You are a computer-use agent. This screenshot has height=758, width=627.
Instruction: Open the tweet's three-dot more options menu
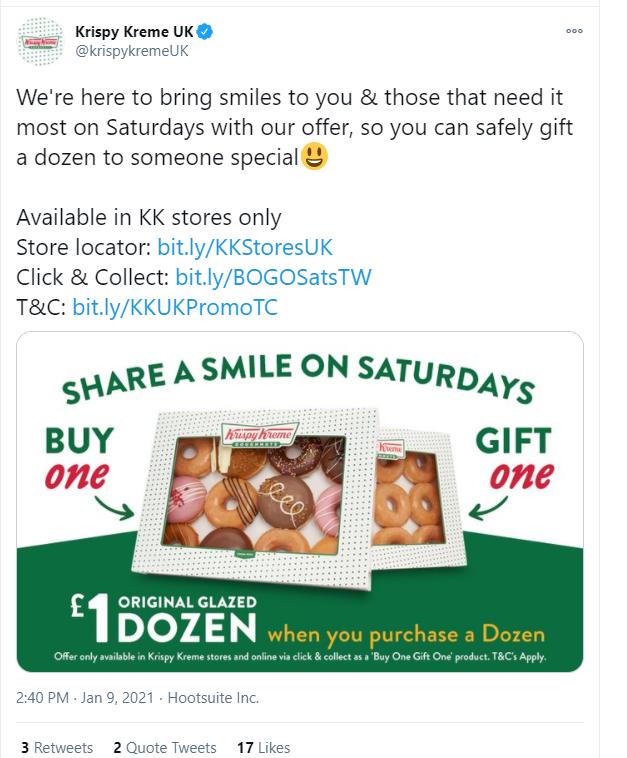[574, 31]
